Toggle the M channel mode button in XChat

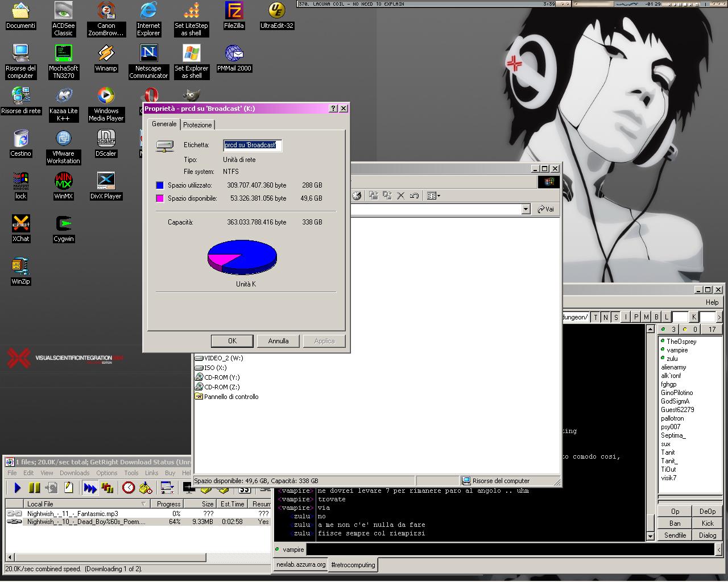point(647,317)
